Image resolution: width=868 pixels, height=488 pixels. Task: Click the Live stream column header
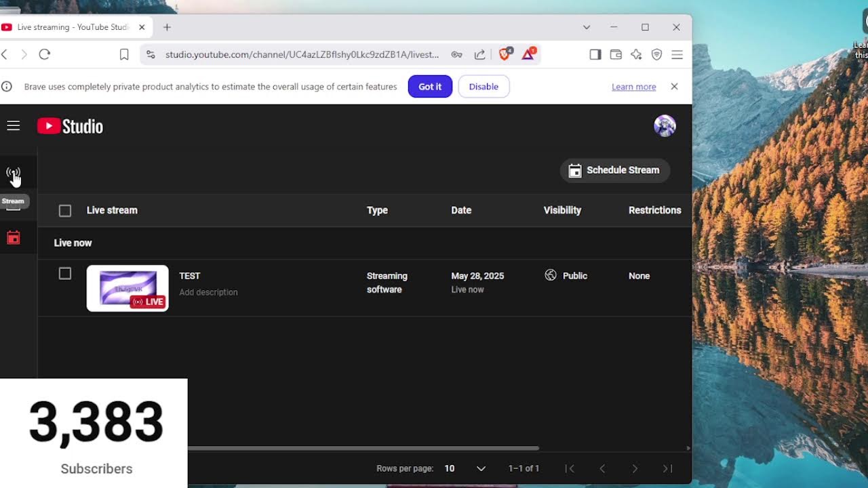point(112,210)
